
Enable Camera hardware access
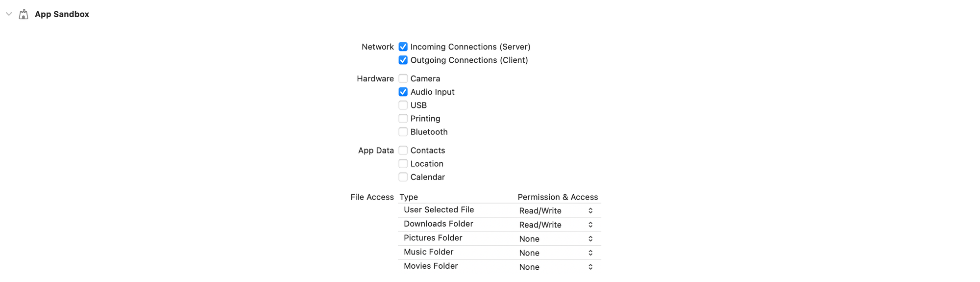click(403, 78)
